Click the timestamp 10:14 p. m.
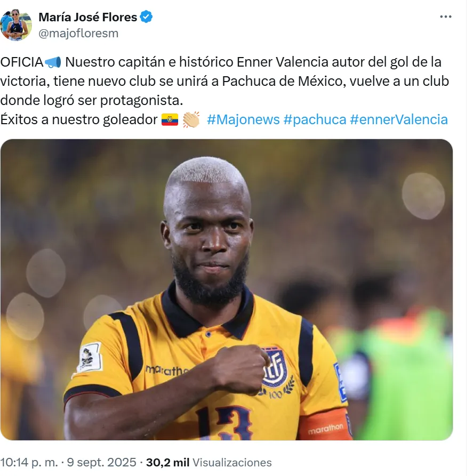The width and height of the screenshot is (473, 476). pos(29,463)
